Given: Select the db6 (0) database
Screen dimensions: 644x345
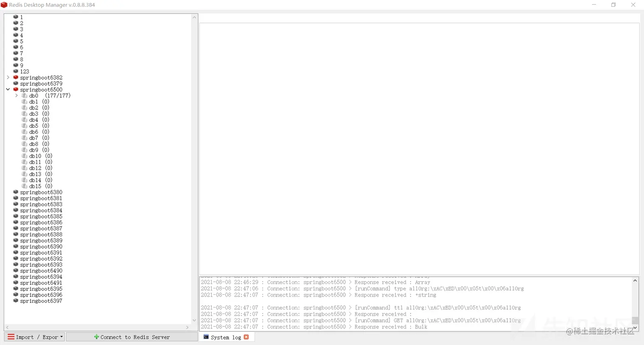Looking at the screenshot, I should point(39,132).
